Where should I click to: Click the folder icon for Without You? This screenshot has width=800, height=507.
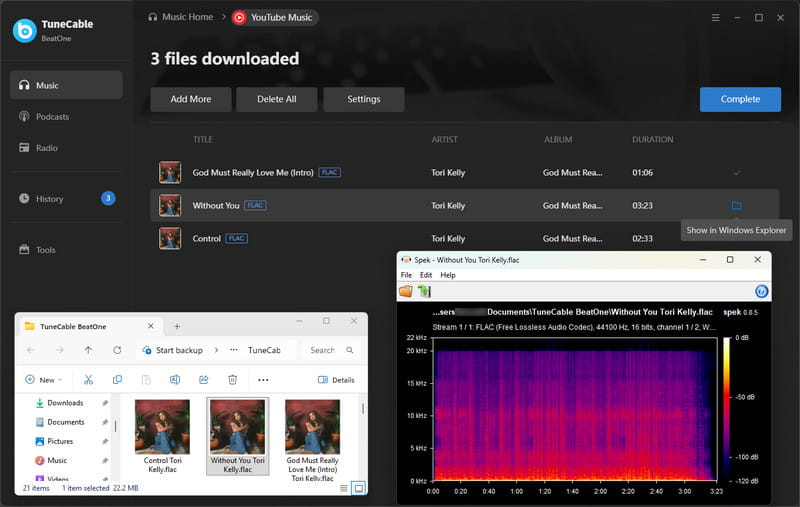point(737,206)
